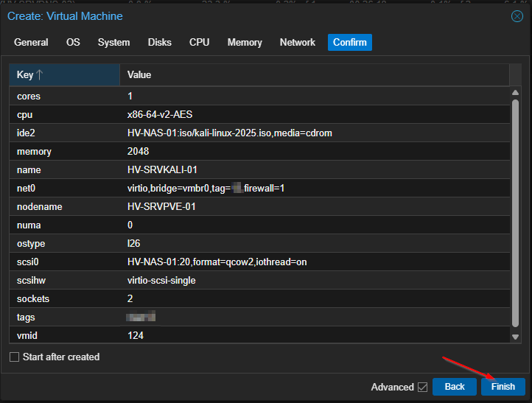Image resolution: width=532 pixels, height=403 pixels.
Task: Select the vmid row with value 124
Action: [258, 335]
